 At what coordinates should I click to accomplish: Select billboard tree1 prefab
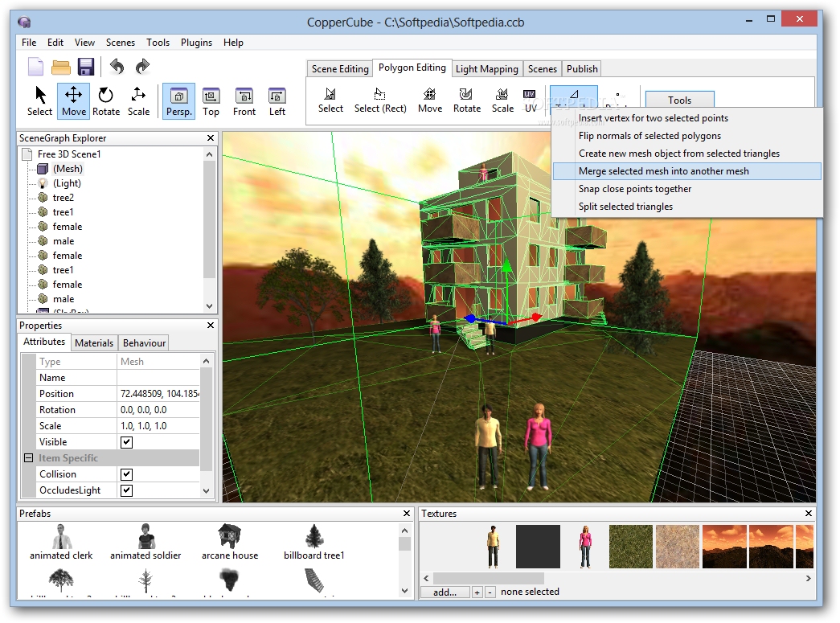tap(314, 542)
